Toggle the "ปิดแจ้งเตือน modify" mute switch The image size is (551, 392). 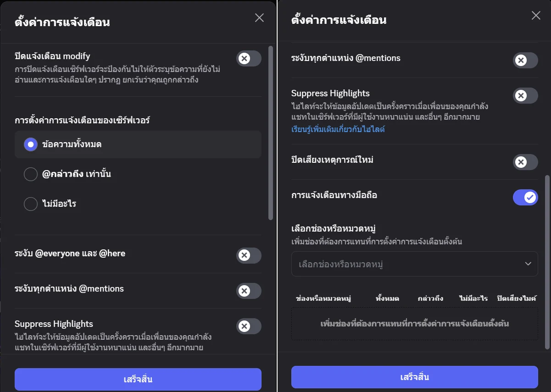(x=249, y=58)
